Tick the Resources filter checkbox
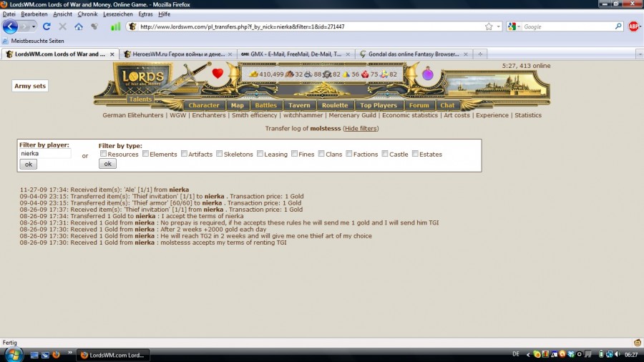 [103, 154]
